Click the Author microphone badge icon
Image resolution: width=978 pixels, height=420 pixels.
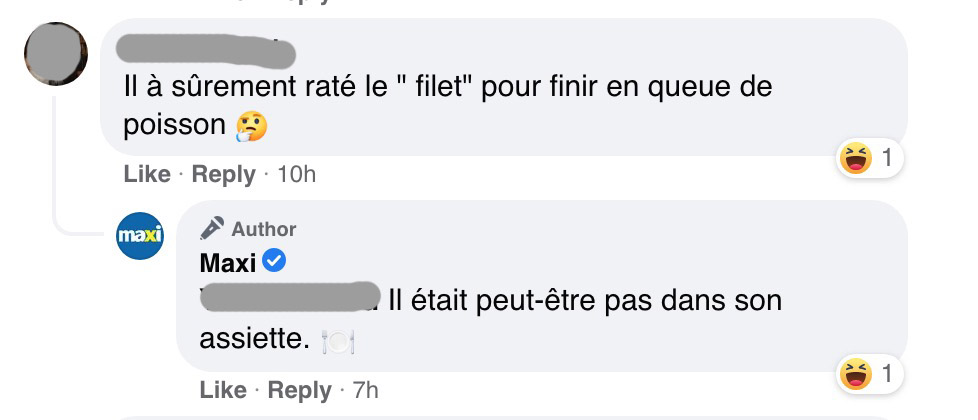[212, 228]
